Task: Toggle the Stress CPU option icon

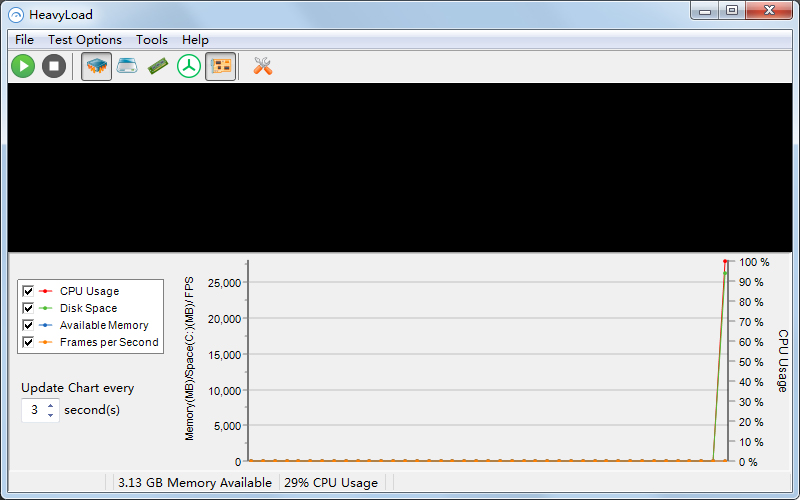Action: point(96,67)
